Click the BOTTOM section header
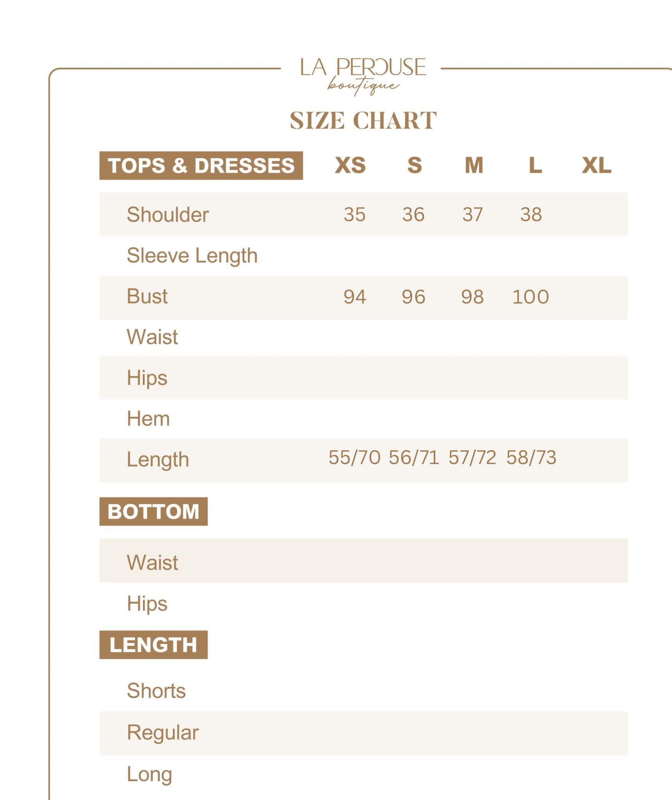The image size is (672, 800). (154, 512)
